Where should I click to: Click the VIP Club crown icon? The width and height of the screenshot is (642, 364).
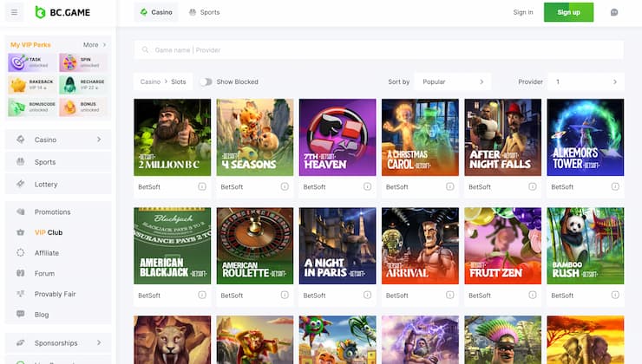tap(21, 232)
